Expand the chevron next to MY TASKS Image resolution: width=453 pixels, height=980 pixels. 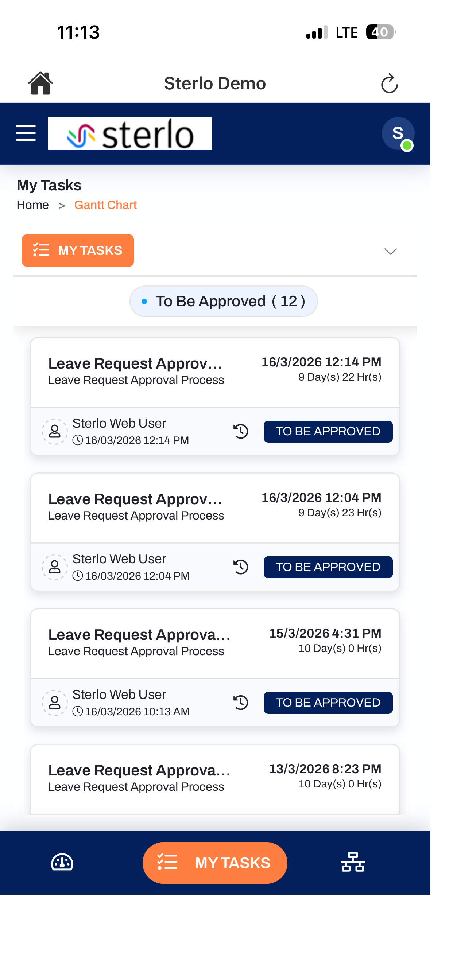point(391,252)
